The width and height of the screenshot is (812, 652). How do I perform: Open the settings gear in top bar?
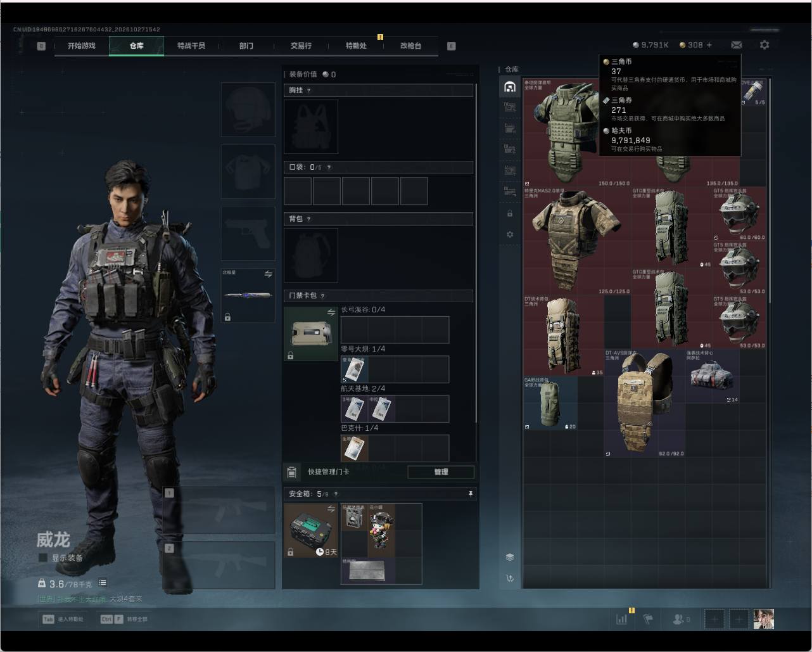[764, 45]
